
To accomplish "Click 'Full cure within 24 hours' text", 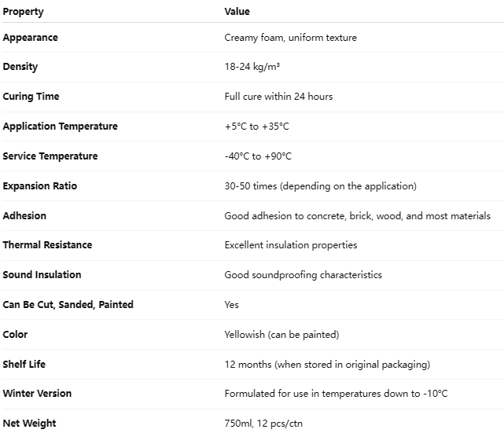I will [278, 97].
